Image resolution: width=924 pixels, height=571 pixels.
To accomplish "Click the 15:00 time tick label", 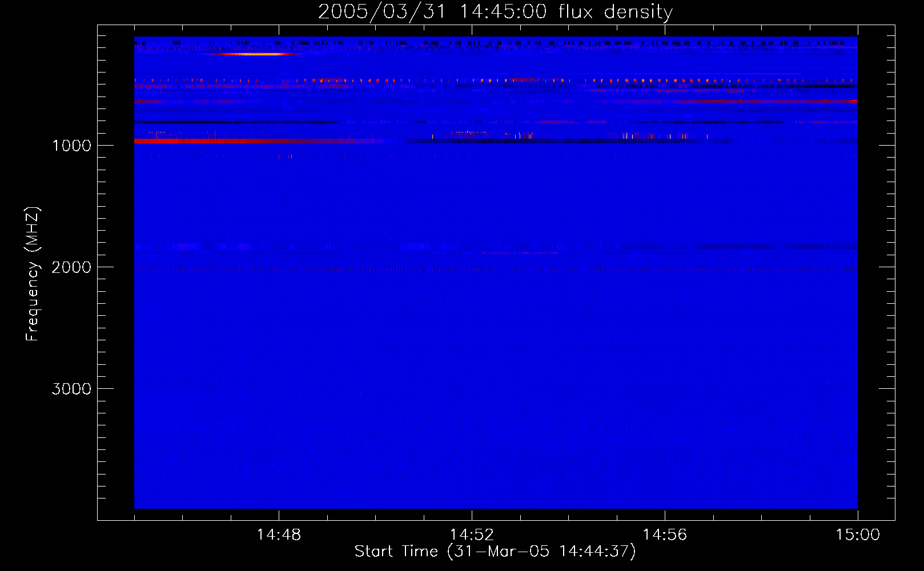I will click(x=858, y=535).
